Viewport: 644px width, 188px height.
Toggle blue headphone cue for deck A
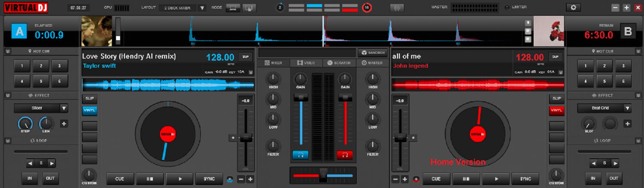(301, 155)
